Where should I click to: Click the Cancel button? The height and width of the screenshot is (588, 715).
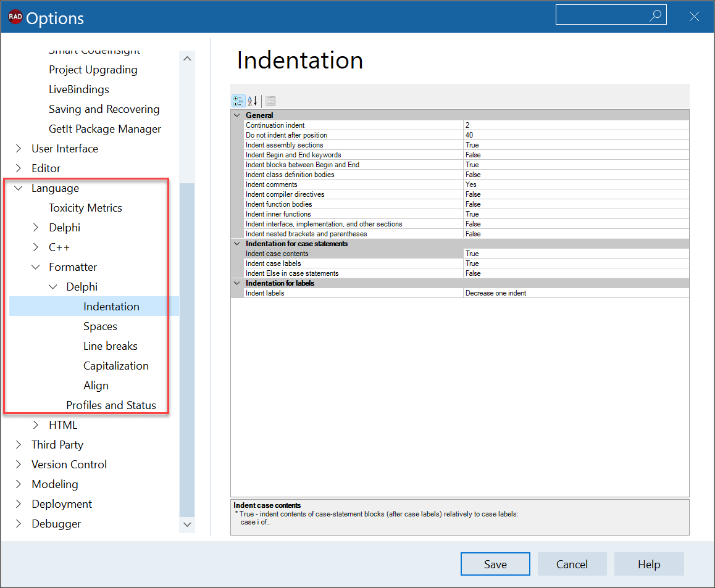(572, 564)
